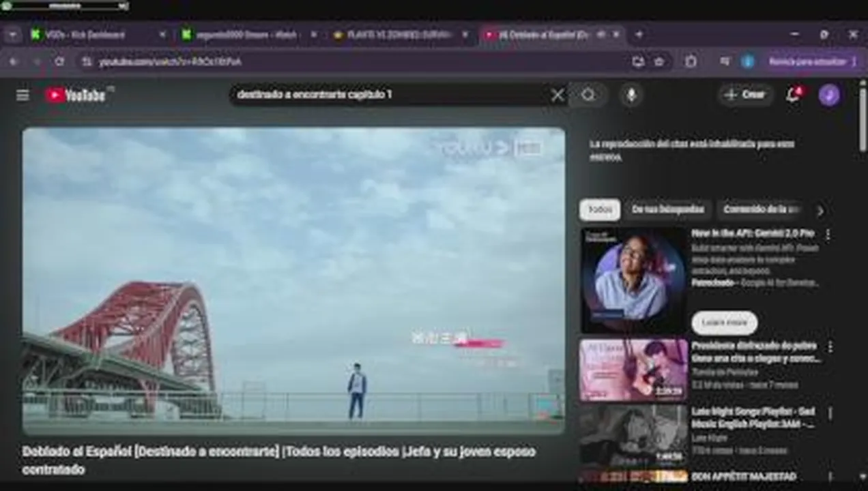868x491 pixels.
Task: Click the Doblado al Español video title
Action: click(278, 460)
